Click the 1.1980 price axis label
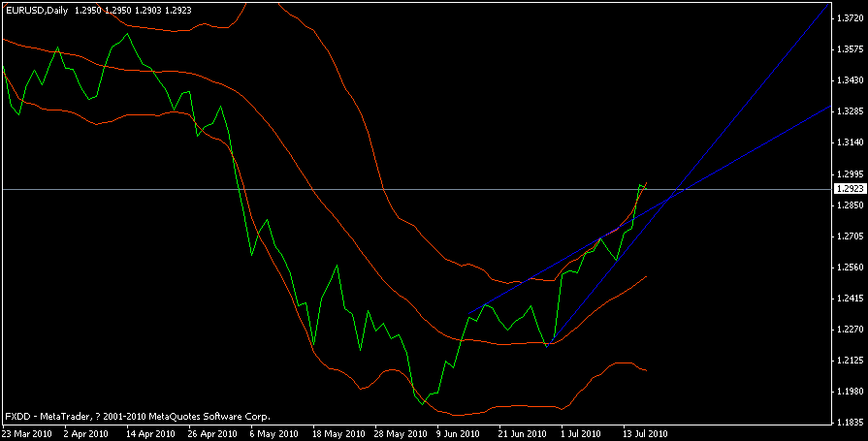The image size is (868, 441). pyautogui.click(x=851, y=392)
